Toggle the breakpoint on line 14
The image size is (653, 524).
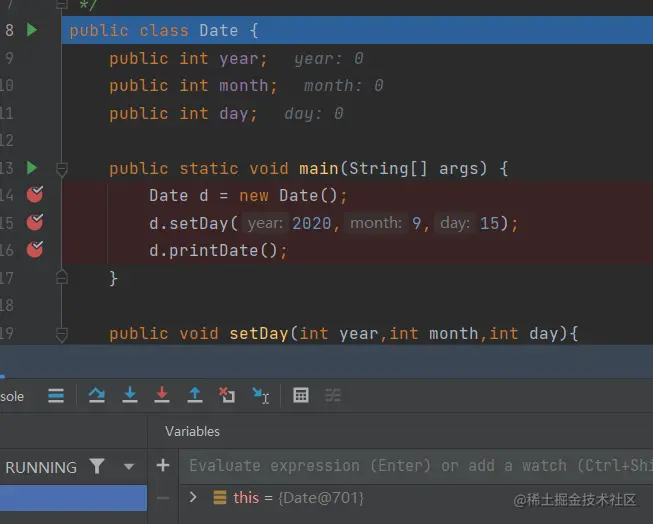[x=35, y=195]
